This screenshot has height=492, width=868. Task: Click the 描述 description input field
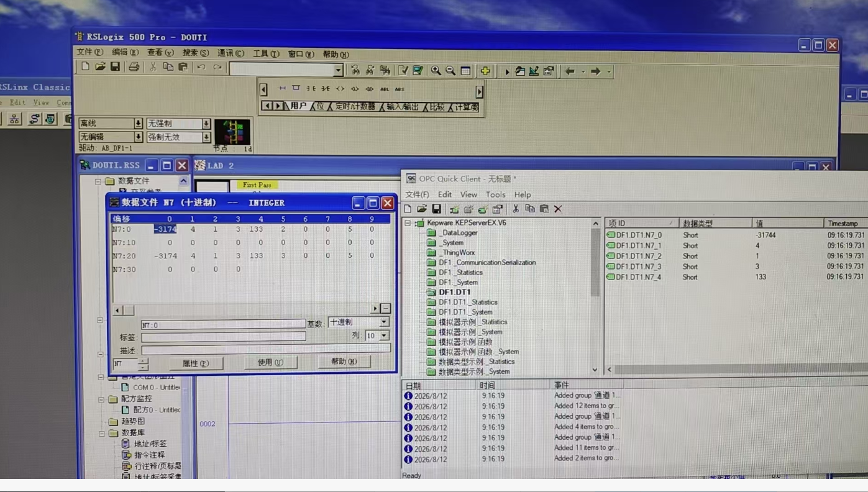click(x=266, y=350)
